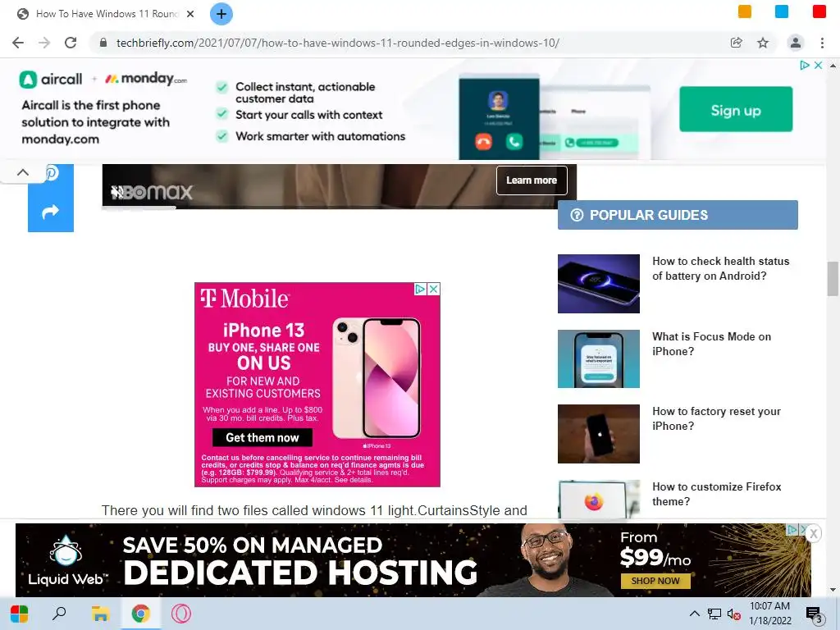840x630 pixels.
Task: Click the scrollbar up arrow
Action: tap(833, 66)
